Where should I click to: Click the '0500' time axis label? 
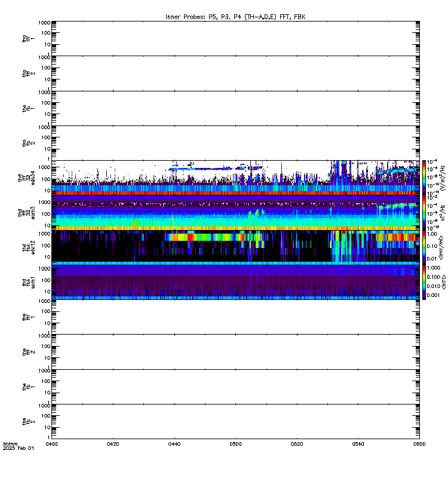pyautogui.click(x=235, y=444)
